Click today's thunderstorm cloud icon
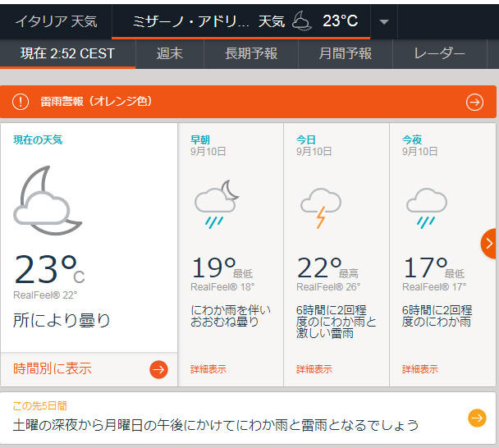This screenshot has height=448, width=499. [321, 207]
